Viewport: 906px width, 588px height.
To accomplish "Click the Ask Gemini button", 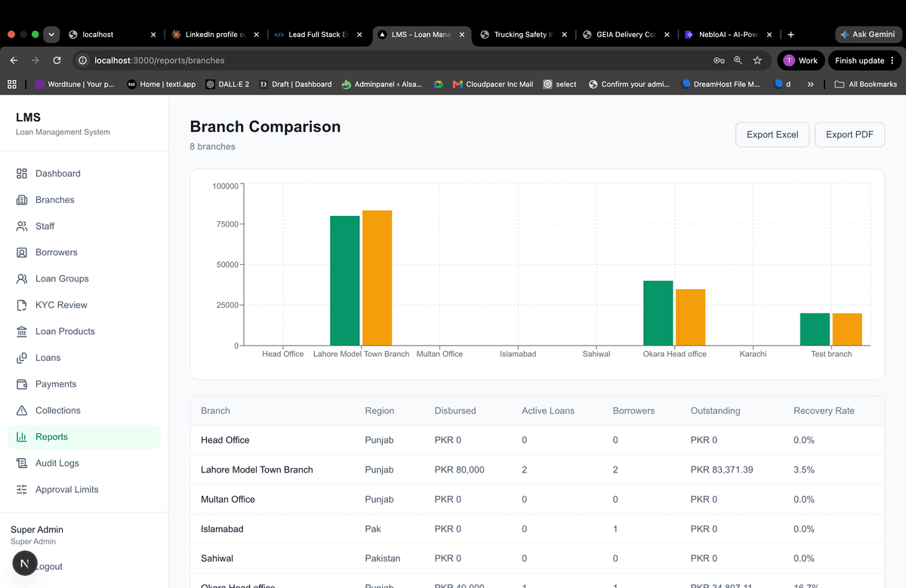I will pos(868,35).
